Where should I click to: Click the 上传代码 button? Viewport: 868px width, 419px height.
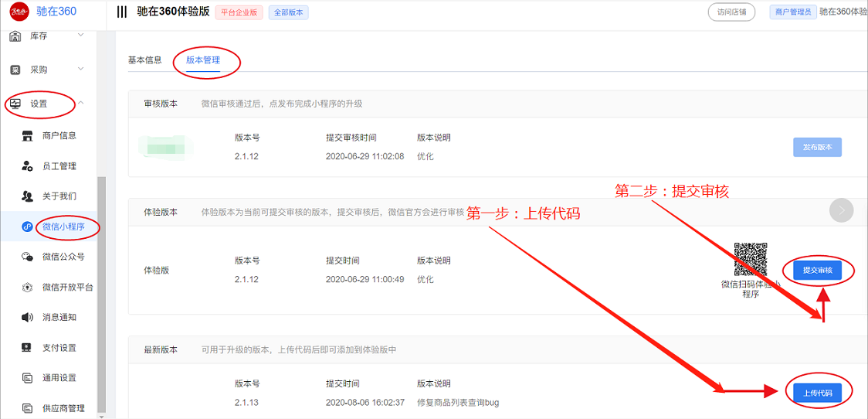pos(817,393)
